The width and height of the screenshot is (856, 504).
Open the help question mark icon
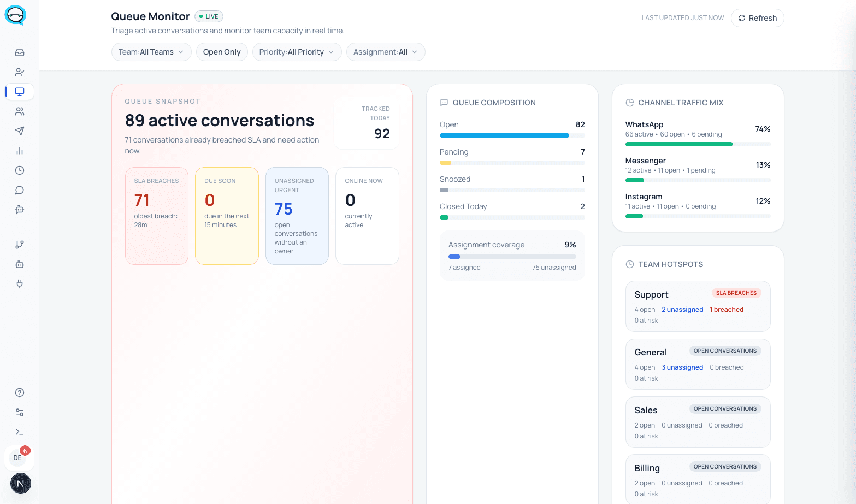[x=20, y=393]
